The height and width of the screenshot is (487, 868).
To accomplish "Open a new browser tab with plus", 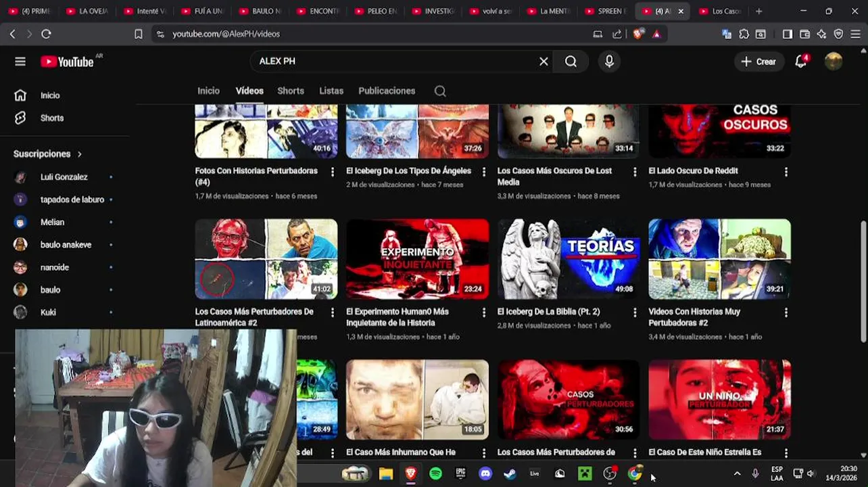I will (x=758, y=11).
